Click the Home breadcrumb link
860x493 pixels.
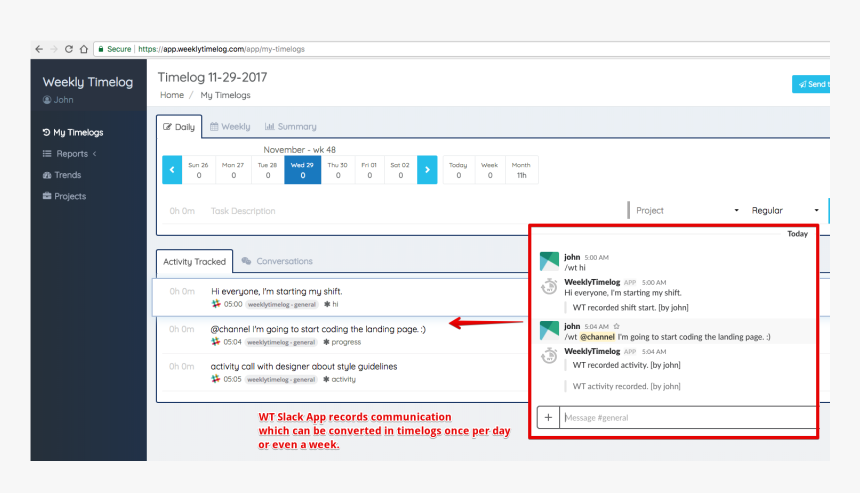(172, 95)
